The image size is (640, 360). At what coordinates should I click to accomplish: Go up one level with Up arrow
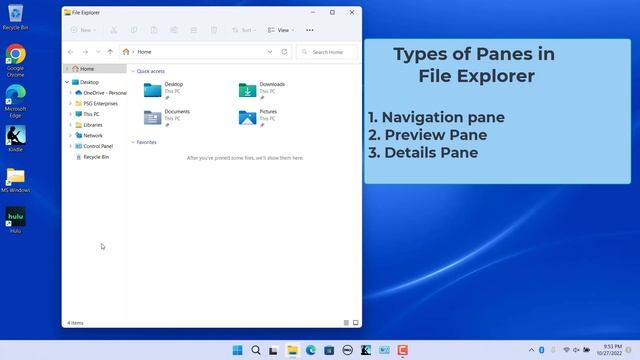pos(110,52)
